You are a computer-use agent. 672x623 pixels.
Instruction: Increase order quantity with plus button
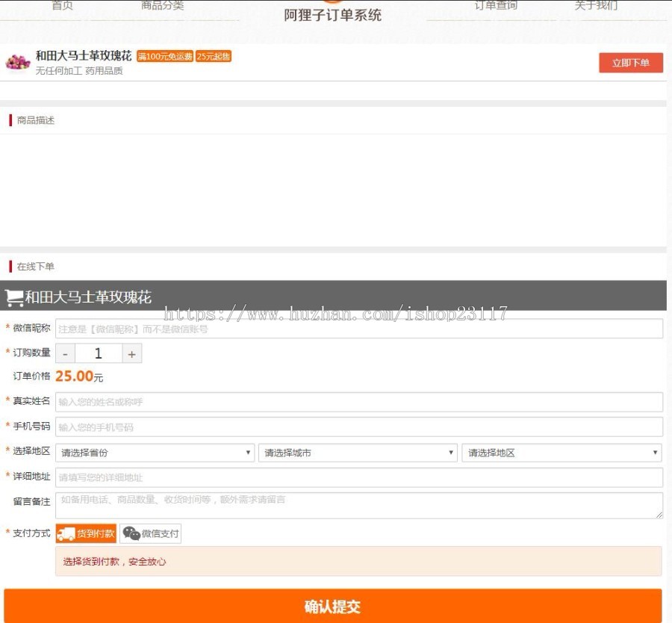tap(132, 354)
